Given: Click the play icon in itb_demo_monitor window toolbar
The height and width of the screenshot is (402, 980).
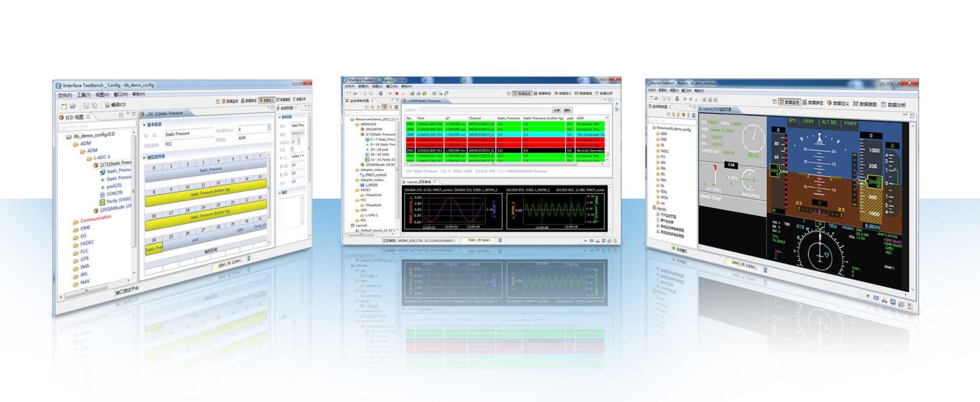Looking at the screenshot, I should [x=684, y=99].
